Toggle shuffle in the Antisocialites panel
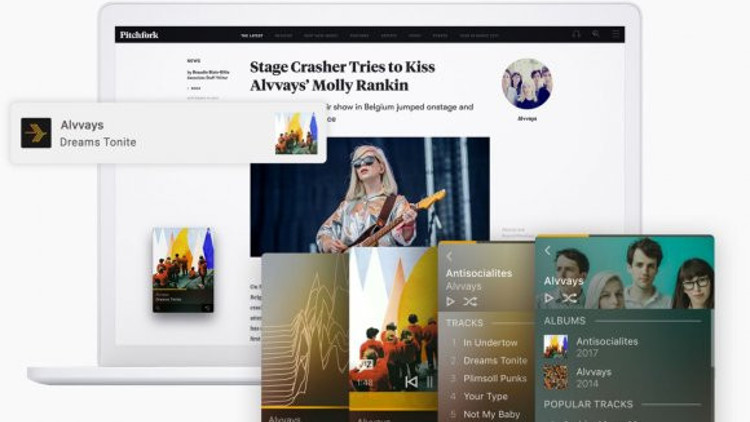 (x=470, y=301)
